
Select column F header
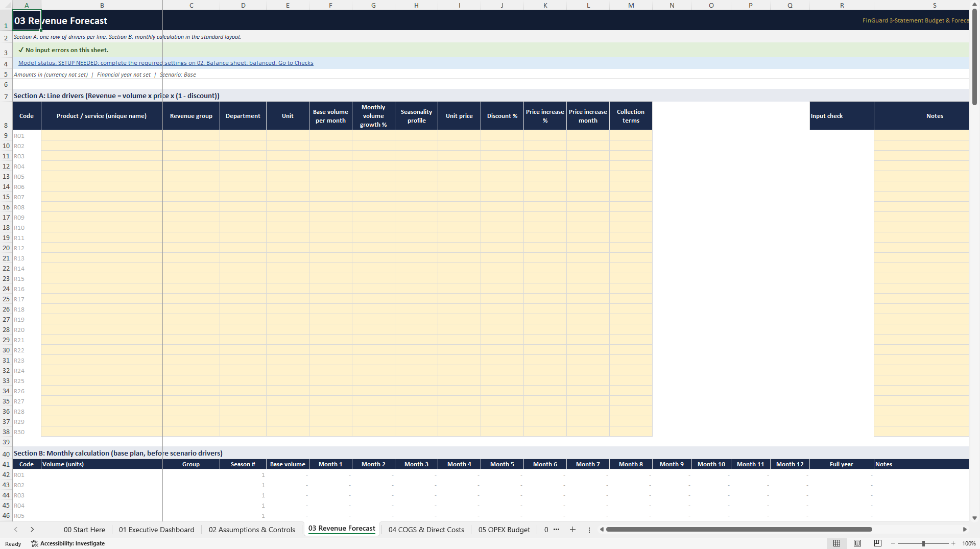pyautogui.click(x=330, y=5)
